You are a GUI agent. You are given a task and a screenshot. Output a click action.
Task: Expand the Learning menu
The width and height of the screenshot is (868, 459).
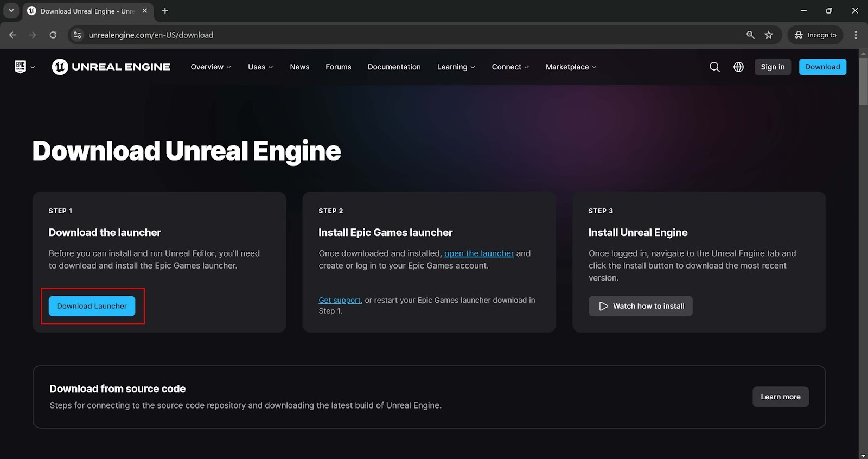[x=456, y=67]
